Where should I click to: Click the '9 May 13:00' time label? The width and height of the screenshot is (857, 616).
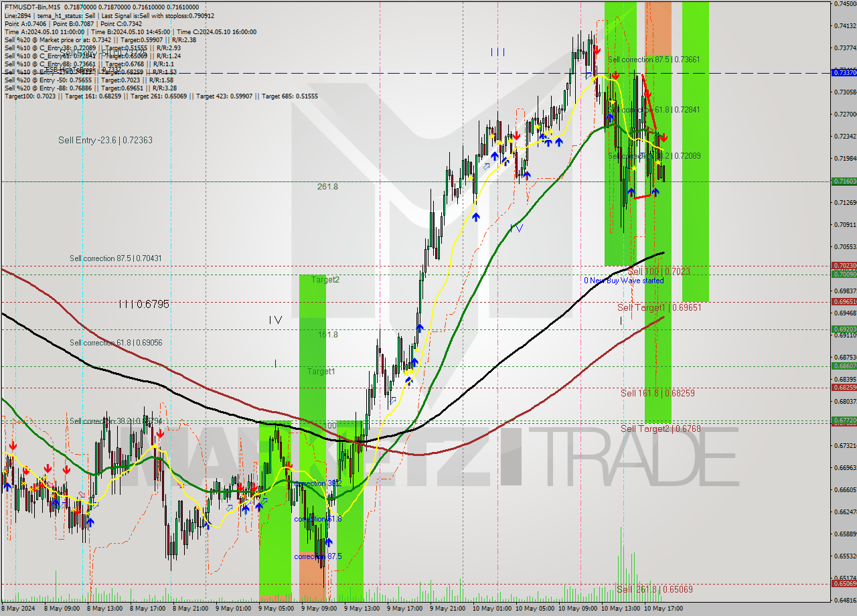click(x=361, y=609)
